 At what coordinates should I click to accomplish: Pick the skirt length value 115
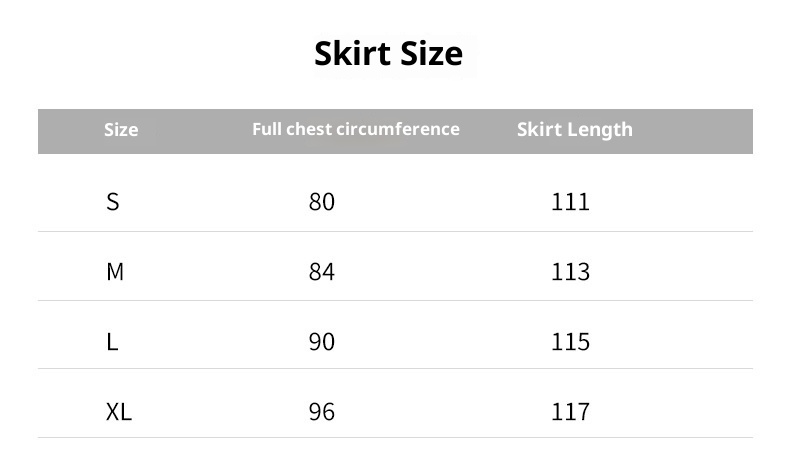point(570,342)
